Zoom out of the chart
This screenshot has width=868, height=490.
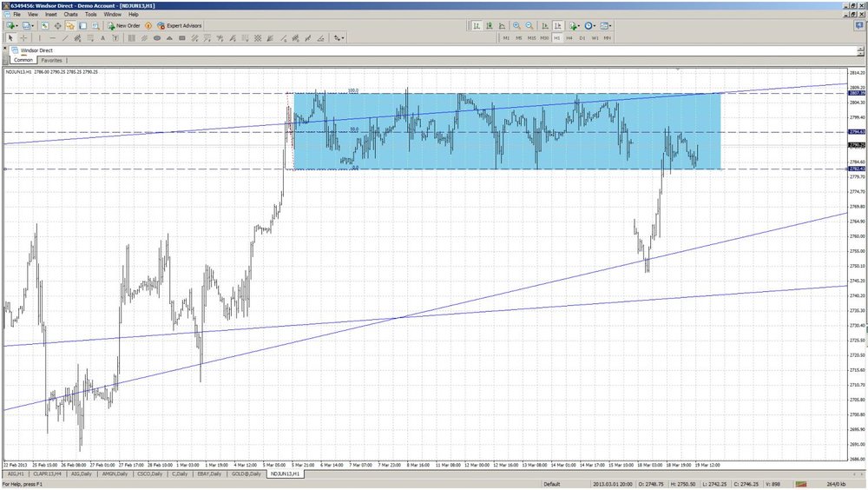[529, 25]
